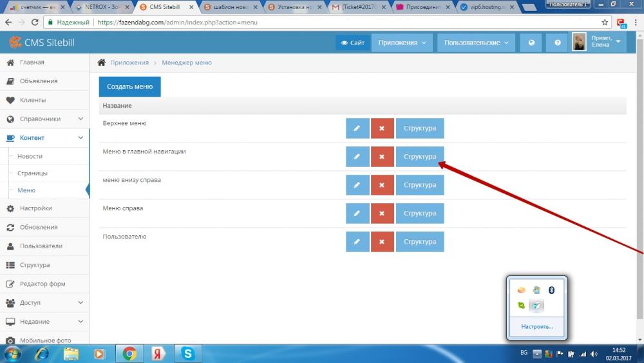Click Приложения breadcrumb link
This screenshot has width=644, height=363.
[129, 63]
